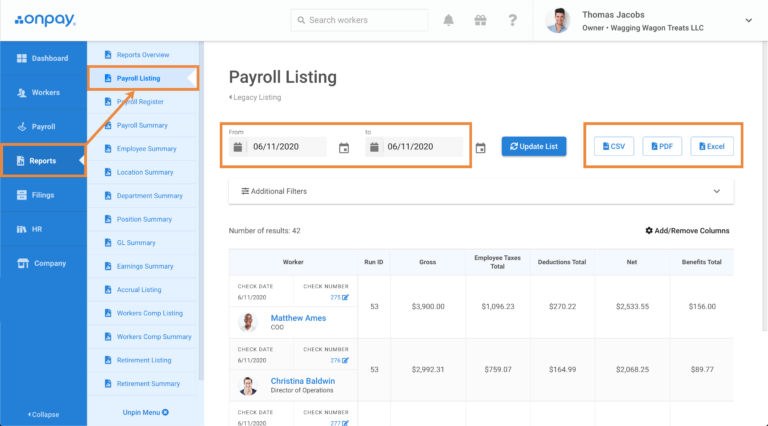This screenshot has width=768, height=426.
Task: Open the Filings section
Action: click(x=44, y=195)
